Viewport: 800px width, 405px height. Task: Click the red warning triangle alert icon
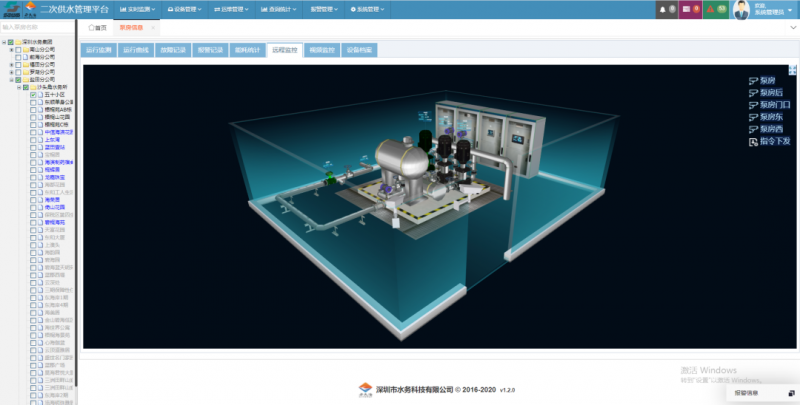[x=710, y=9]
